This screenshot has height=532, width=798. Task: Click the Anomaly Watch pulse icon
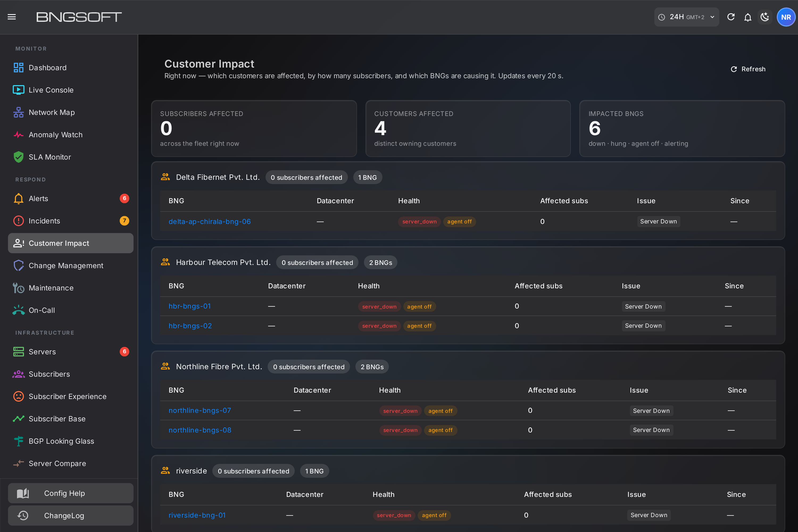coord(18,135)
